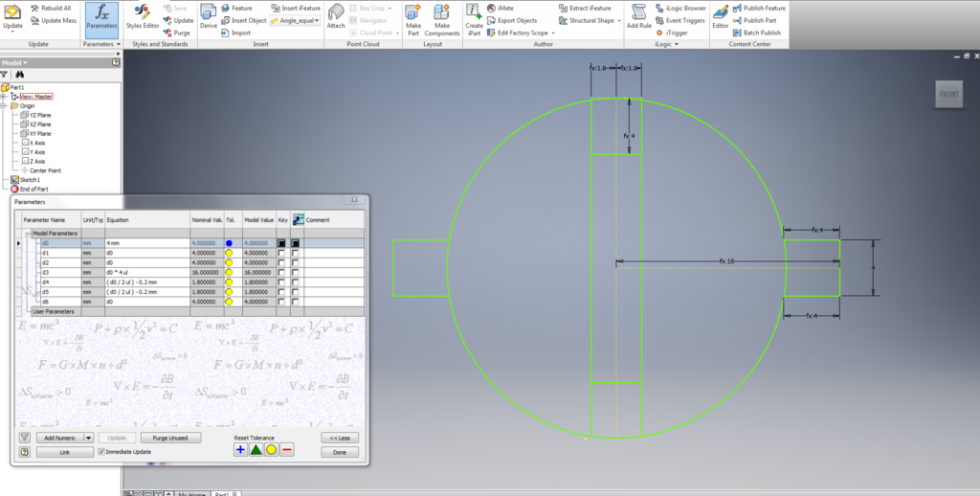Click the green triangle Reset Tolerance button
Image resolution: width=980 pixels, height=496 pixels.
(x=256, y=449)
